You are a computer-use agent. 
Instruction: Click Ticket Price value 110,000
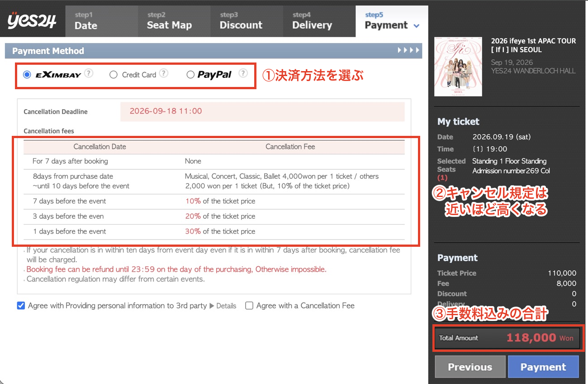click(x=562, y=273)
